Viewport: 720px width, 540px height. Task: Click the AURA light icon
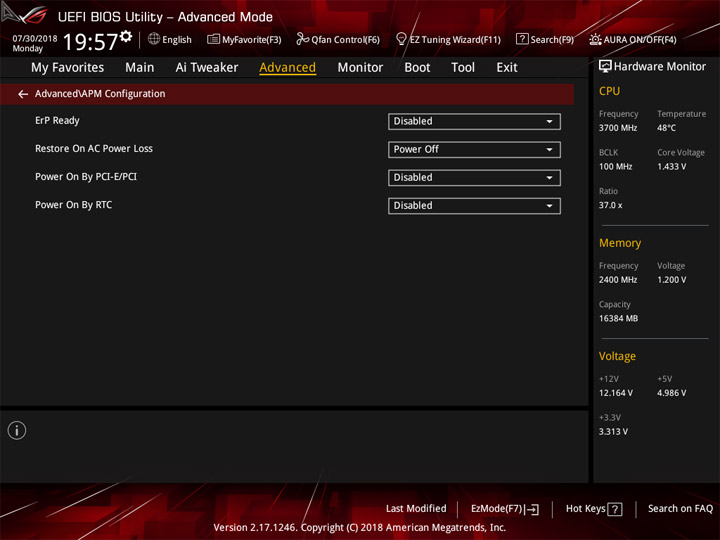(x=595, y=39)
